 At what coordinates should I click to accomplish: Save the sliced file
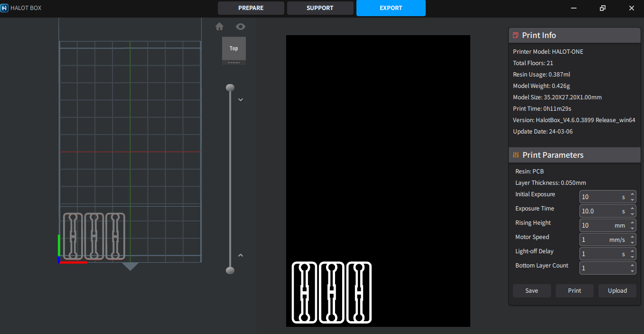(532, 291)
